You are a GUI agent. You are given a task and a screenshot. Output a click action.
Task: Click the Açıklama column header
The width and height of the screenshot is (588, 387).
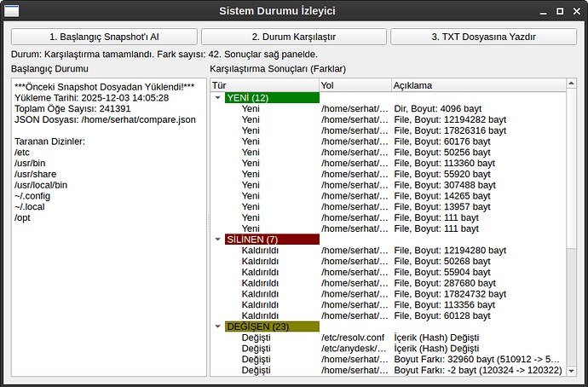click(x=477, y=85)
